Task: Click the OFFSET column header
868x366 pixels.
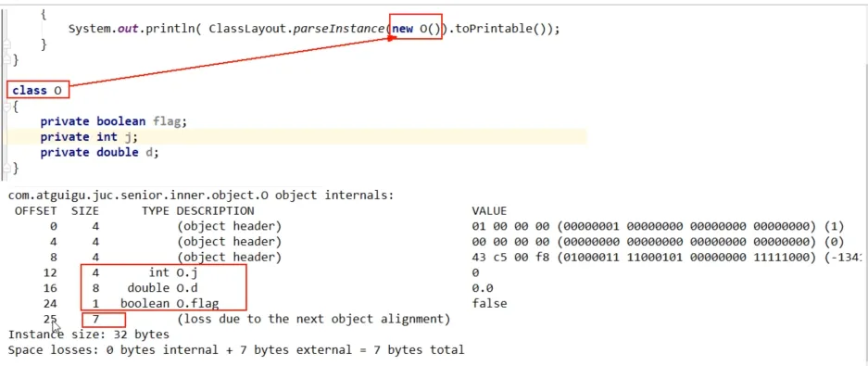Action: (35, 211)
